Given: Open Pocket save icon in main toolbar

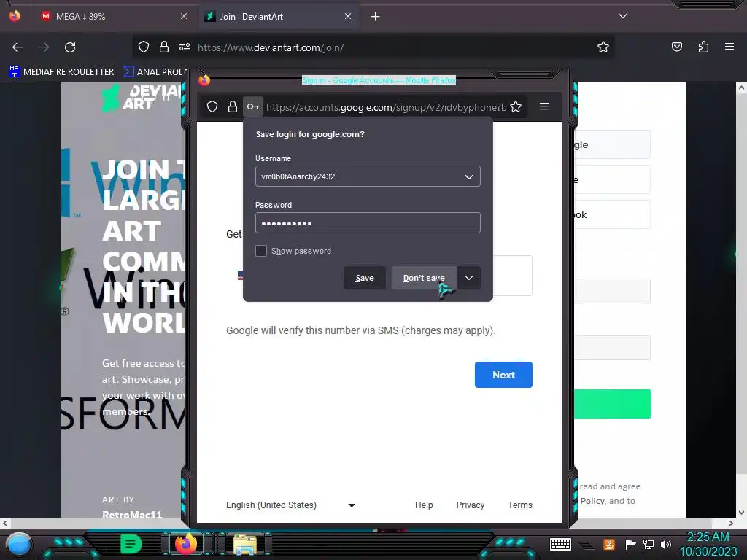Looking at the screenshot, I should click(x=676, y=47).
